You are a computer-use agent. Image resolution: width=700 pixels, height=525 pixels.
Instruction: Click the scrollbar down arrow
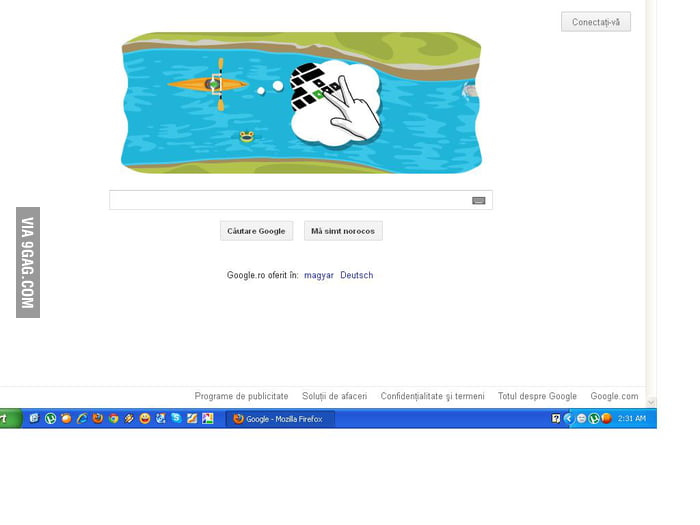[651, 402]
